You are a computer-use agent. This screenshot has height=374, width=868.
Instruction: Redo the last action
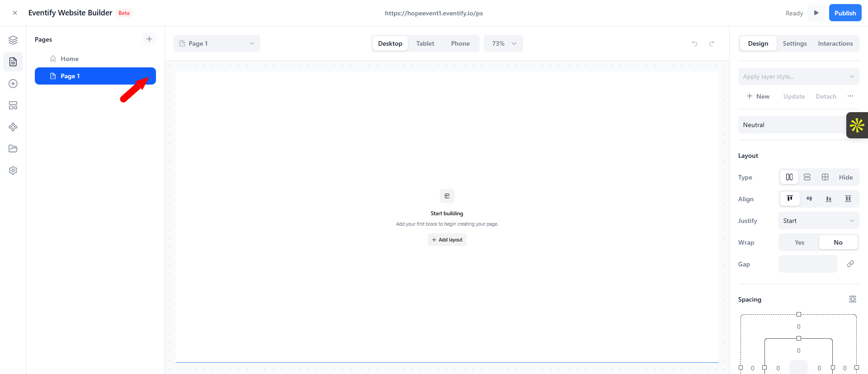pyautogui.click(x=712, y=43)
